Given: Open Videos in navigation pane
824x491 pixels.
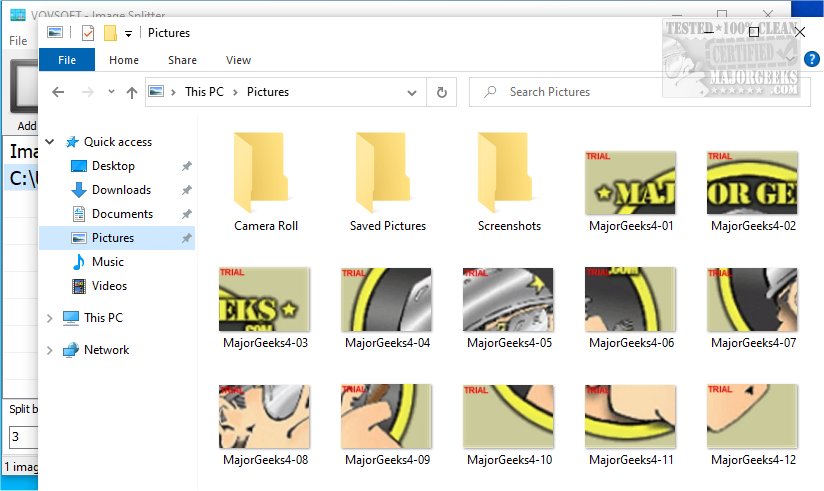Looking at the screenshot, I should pyautogui.click(x=109, y=286).
